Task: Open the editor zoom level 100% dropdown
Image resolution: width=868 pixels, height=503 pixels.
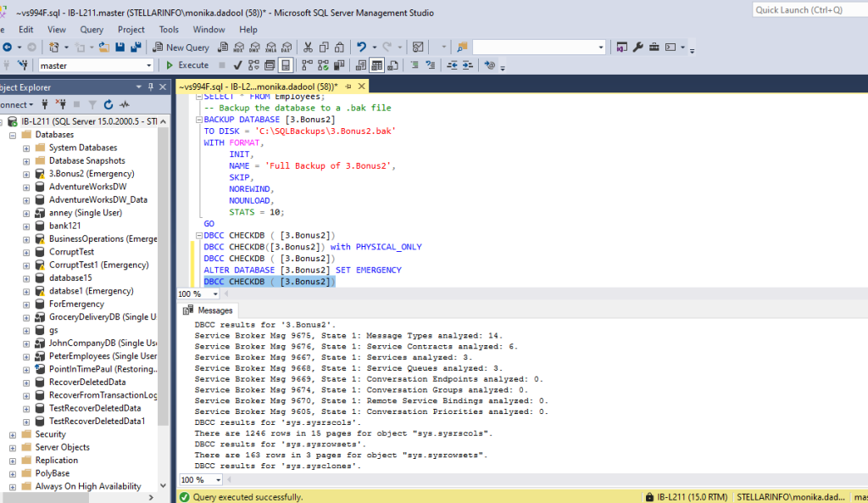Action: coord(198,293)
